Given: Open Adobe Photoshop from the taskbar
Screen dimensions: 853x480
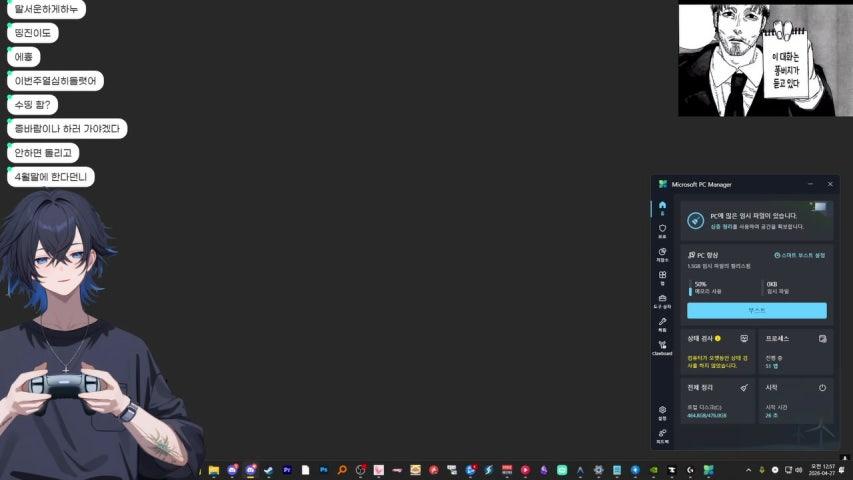Looking at the screenshot, I should pyautogui.click(x=324, y=470).
